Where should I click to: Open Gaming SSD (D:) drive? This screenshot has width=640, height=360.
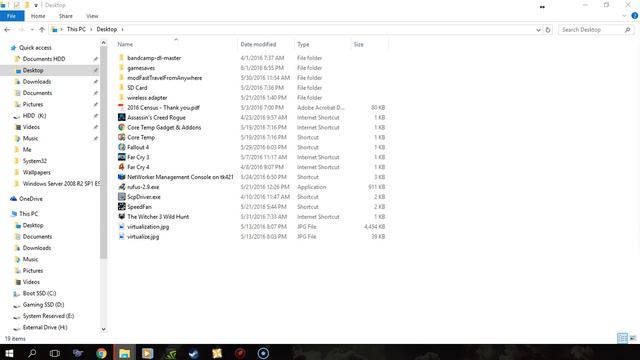point(43,305)
